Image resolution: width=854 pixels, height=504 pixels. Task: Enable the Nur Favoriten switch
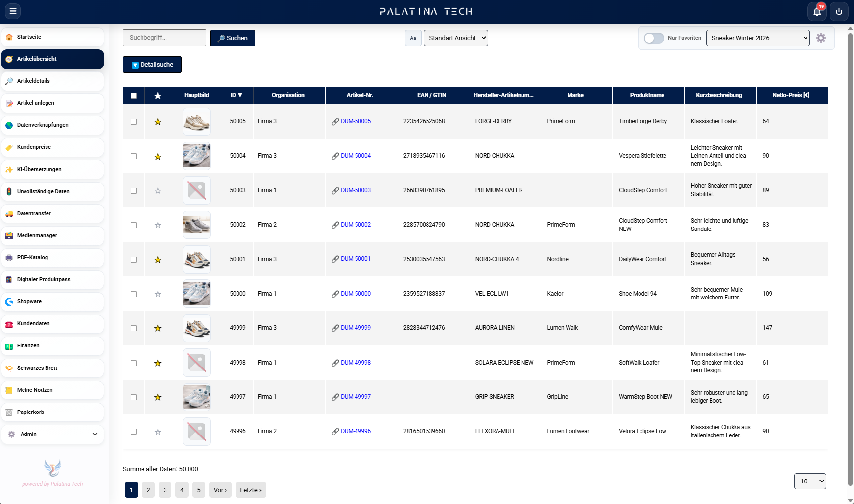[x=654, y=38]
